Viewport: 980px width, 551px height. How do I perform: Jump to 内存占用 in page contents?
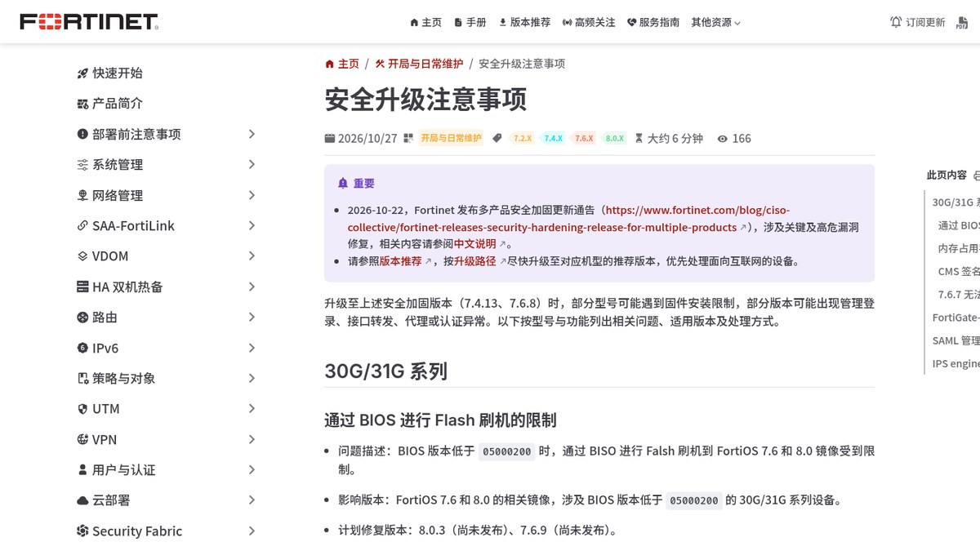(x=959, y=248)
